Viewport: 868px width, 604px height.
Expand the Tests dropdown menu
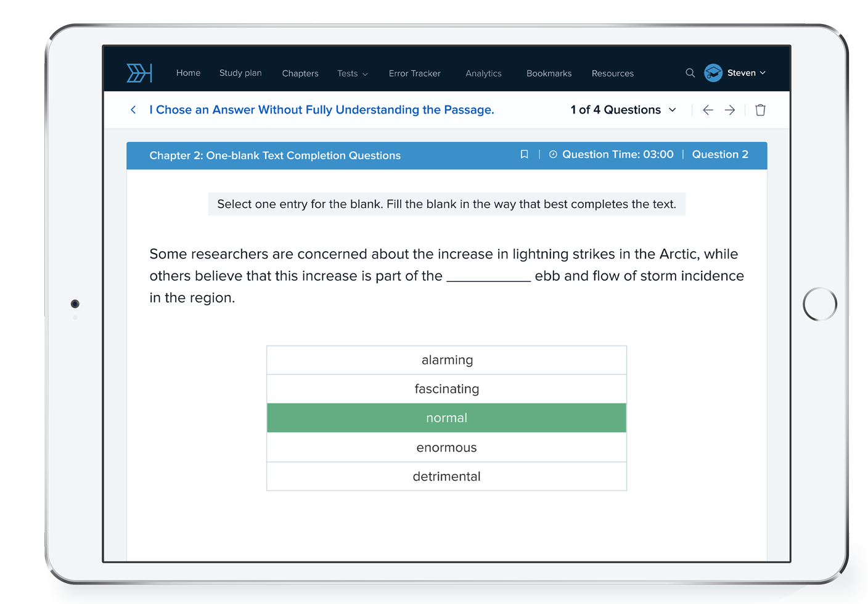pyautogui.click(x=352, y=73)
